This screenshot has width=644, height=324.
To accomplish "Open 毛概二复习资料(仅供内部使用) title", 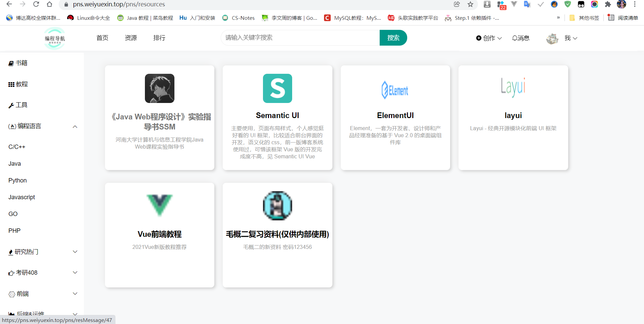I will [x=277, y=234].
